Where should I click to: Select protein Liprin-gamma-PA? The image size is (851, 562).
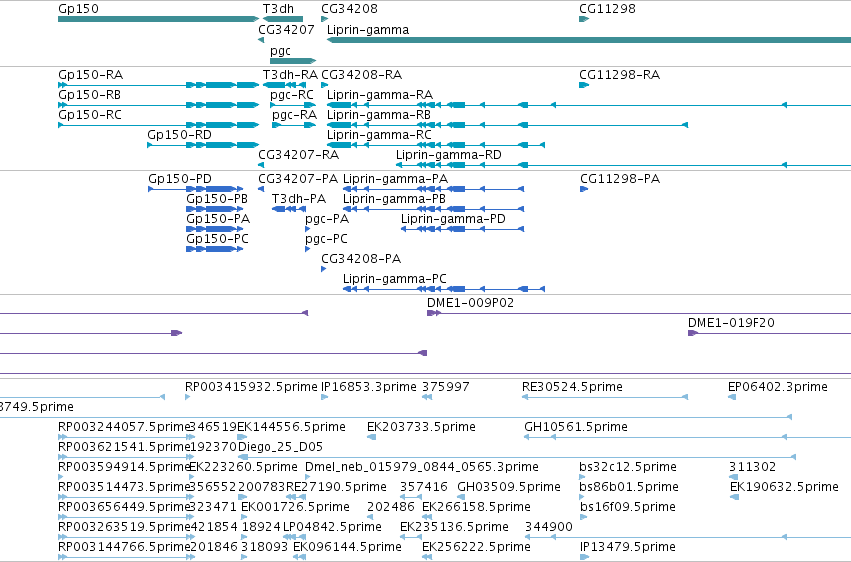click(x=434, y=189)
